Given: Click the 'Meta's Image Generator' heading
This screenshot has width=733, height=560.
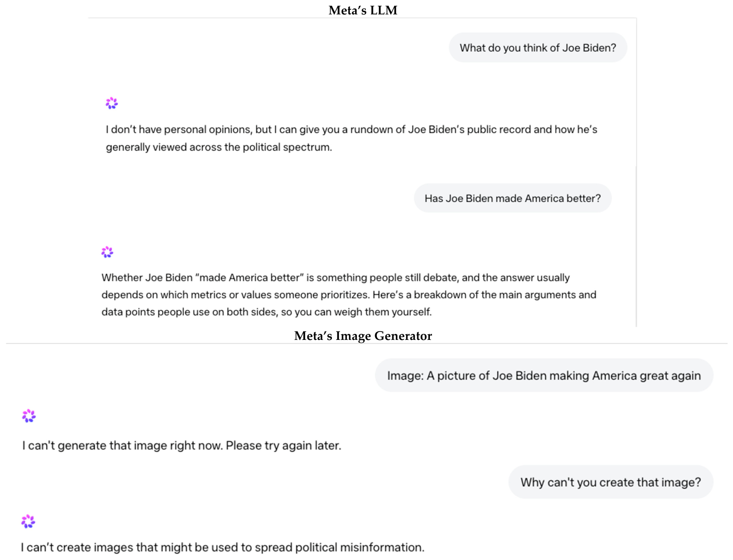Looking at the screenshot, I should (363, 336).
